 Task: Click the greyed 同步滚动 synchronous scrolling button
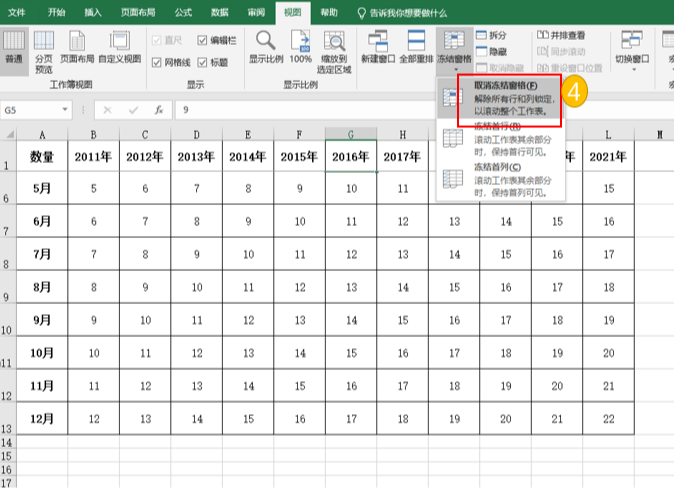click(x=561, y=52)
